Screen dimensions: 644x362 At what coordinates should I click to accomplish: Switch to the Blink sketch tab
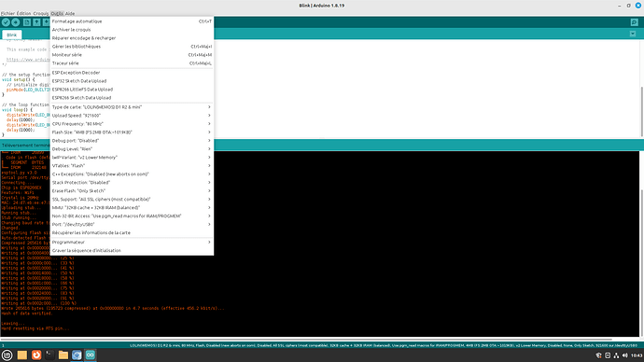click(x=12, y=35)
